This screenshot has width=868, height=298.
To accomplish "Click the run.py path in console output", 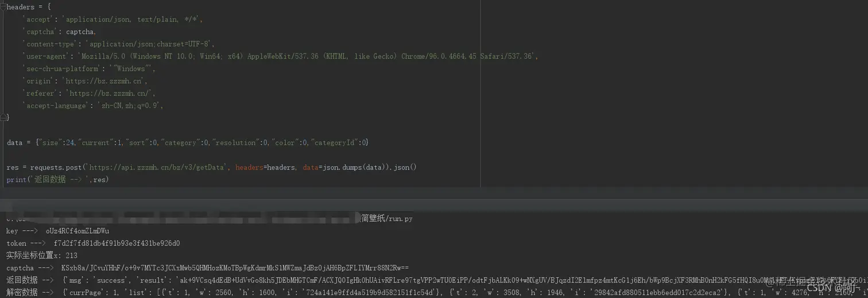I will [x=386, y=219].
